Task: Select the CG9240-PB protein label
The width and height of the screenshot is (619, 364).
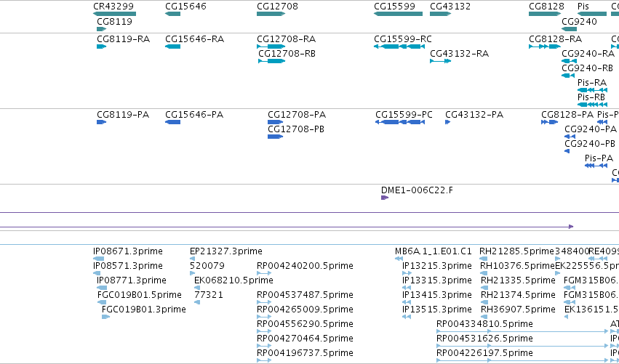Action: 590,144
